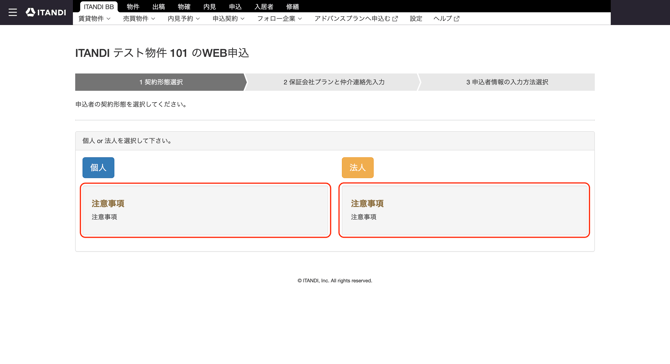This screenshot has width=670, height=364.
Task: Click step 3 申込者情報の入力方法選択
Action: [x=507, y=82]
